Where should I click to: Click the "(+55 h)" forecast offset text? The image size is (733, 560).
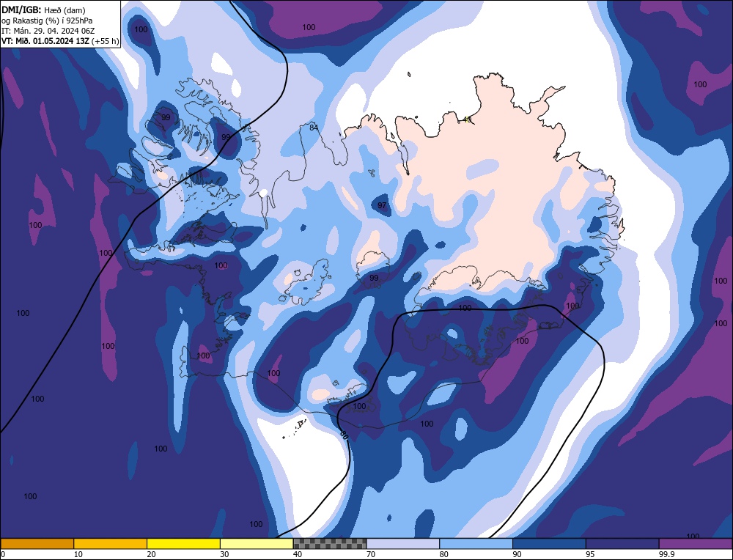point(105,41)
